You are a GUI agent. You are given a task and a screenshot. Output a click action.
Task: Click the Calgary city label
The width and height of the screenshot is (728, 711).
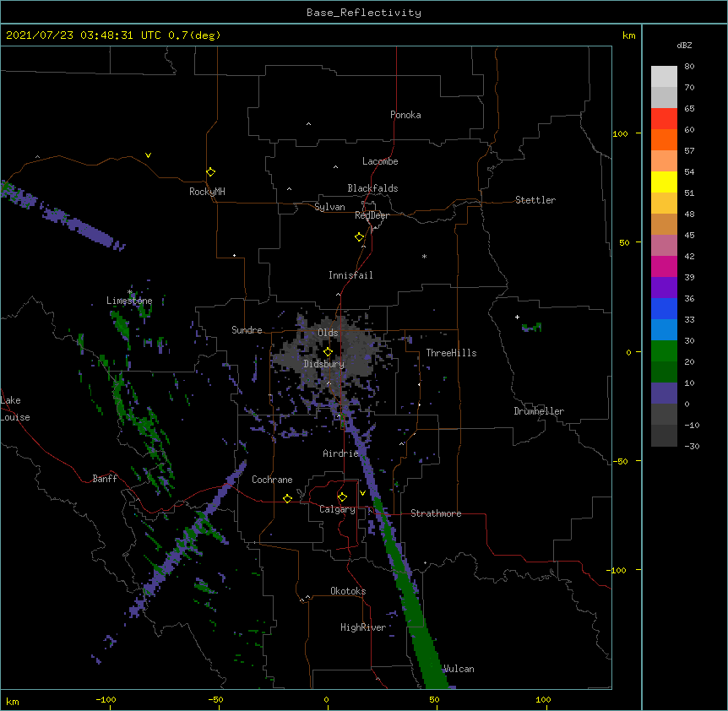point(337,509)
